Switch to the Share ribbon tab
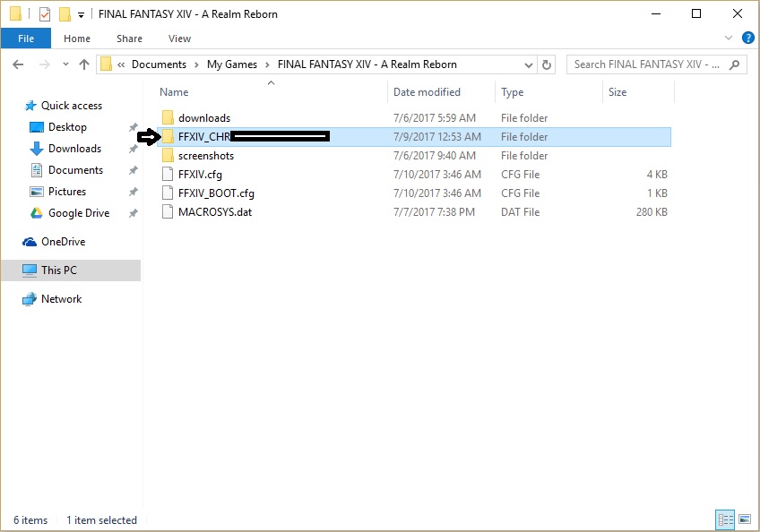Image resolution: width=760 pixels, height=532 pixels. tap(129, 39)
